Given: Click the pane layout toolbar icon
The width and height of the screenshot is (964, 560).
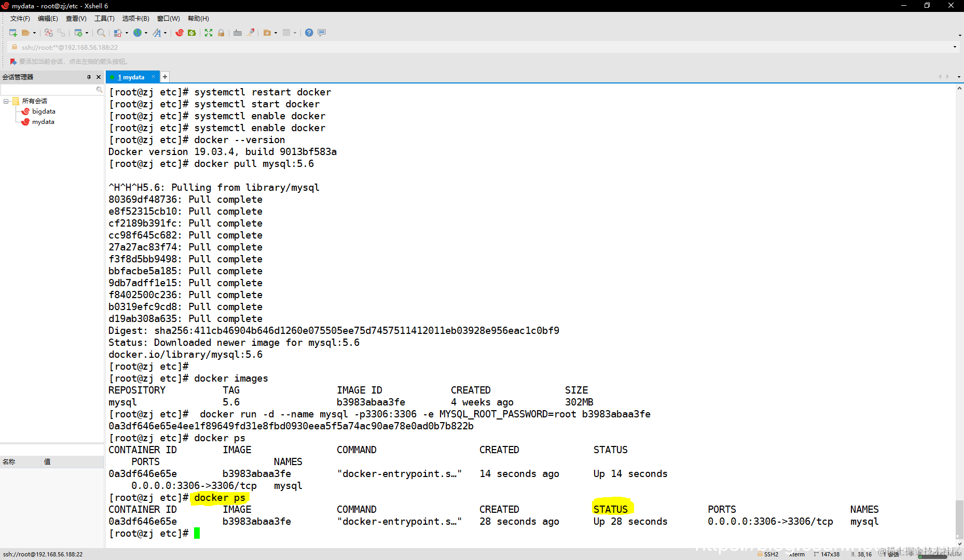Looking at the screenshot, I should click(286, 33).
